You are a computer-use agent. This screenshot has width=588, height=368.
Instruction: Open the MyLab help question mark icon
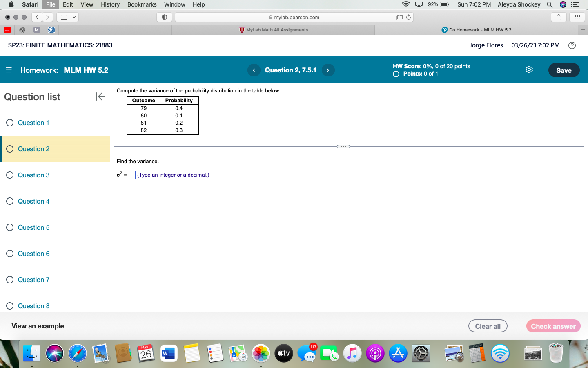coord(572,45)
